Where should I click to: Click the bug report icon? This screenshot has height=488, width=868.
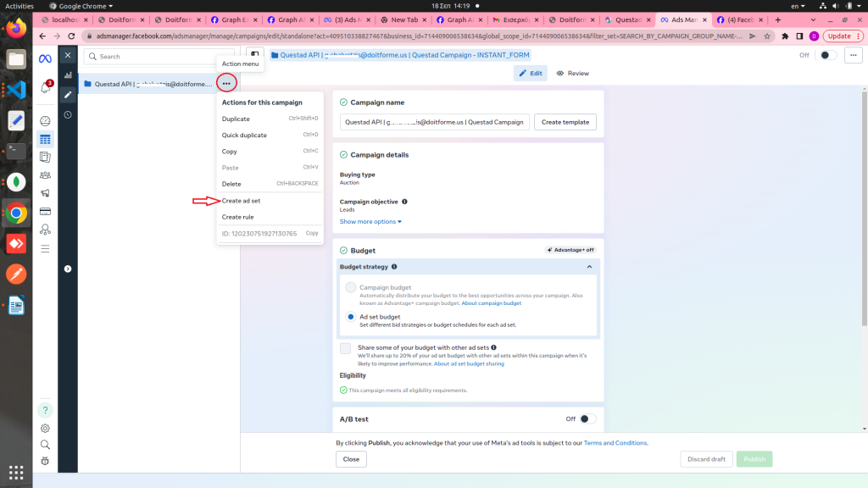[x=45, y=461]
